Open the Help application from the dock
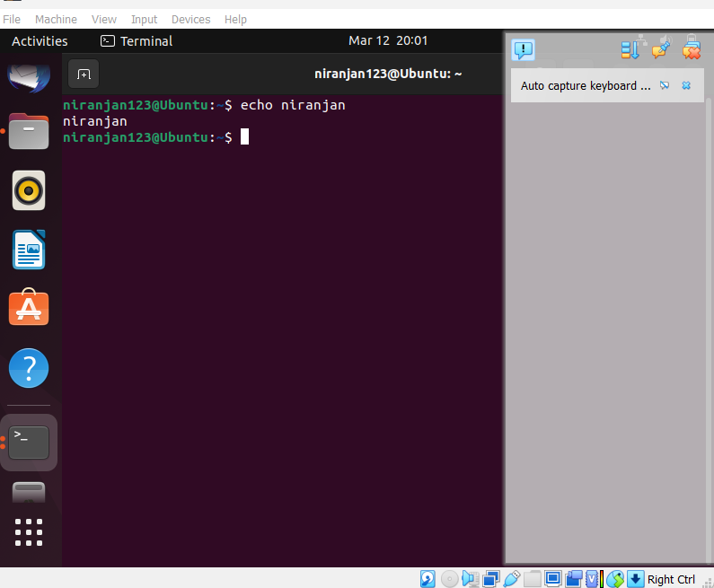This screenshot has height=588, width=714. point(29,368)
